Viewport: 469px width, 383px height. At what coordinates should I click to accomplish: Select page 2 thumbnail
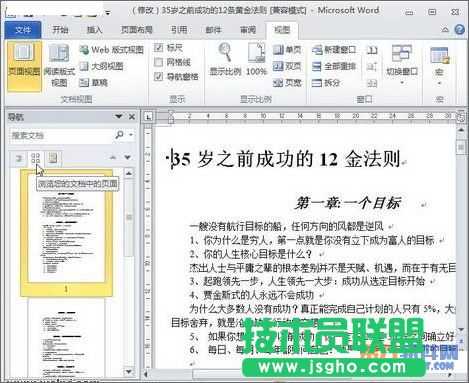click(x=66, y=338)
